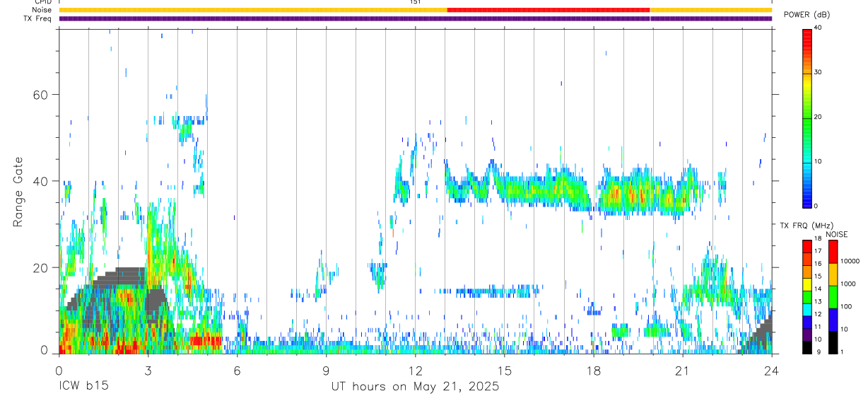The image size is (868, 401).
Task: Click the 'UT hours on May 21, 2025' axis title
Action: 415,387
